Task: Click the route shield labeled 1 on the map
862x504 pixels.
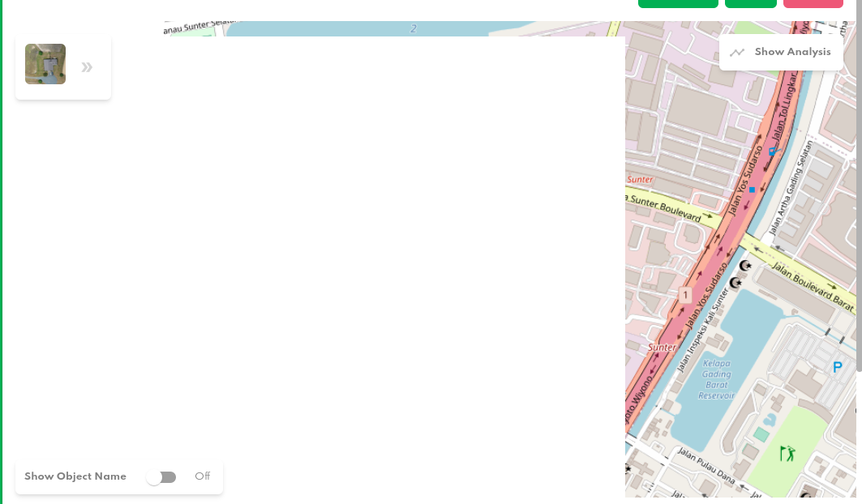Action: [686, 295]
